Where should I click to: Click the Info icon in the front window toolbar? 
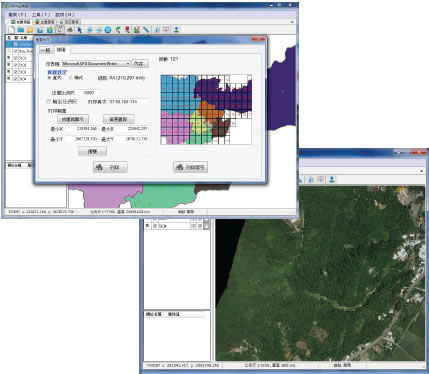[157, 30]
